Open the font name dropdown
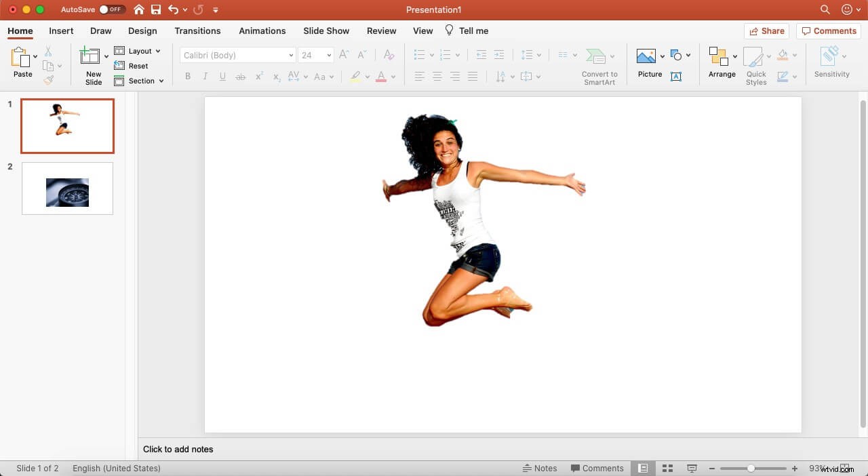The width and height of the screenshot is (868, 476). click(x=290, y=55)
